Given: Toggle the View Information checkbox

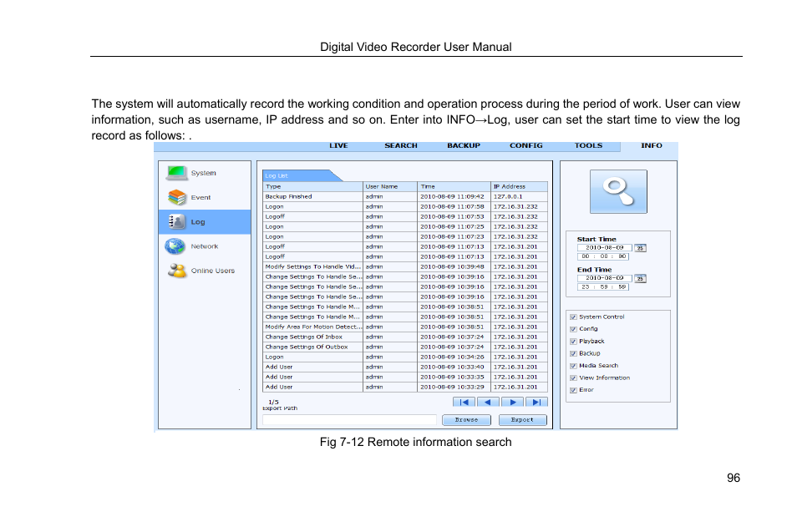Looking at the screenshot, I should click(x=573, y=378).
